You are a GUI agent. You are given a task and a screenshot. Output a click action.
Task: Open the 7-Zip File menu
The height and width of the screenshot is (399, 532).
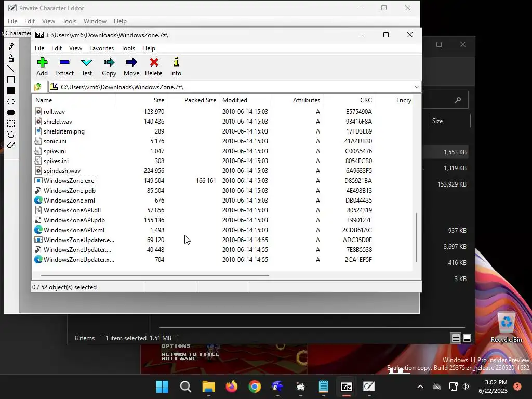tap(39, 48)
